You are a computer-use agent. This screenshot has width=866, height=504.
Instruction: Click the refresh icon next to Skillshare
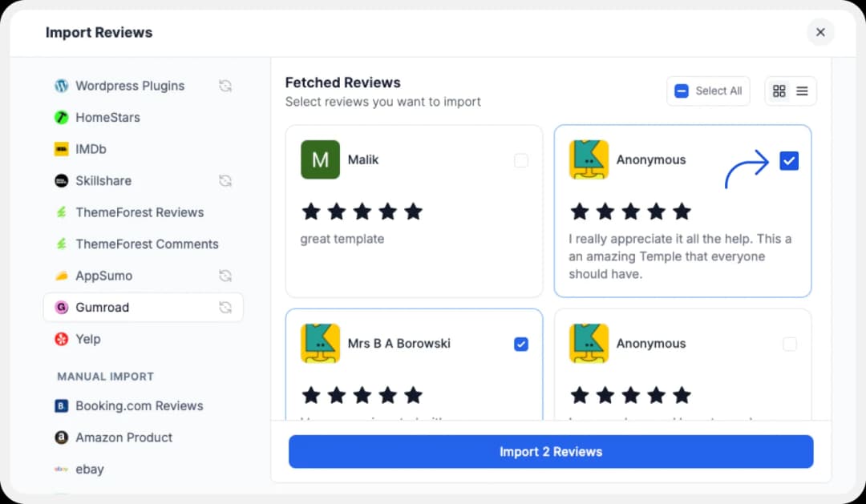click(x=225, y=181)
